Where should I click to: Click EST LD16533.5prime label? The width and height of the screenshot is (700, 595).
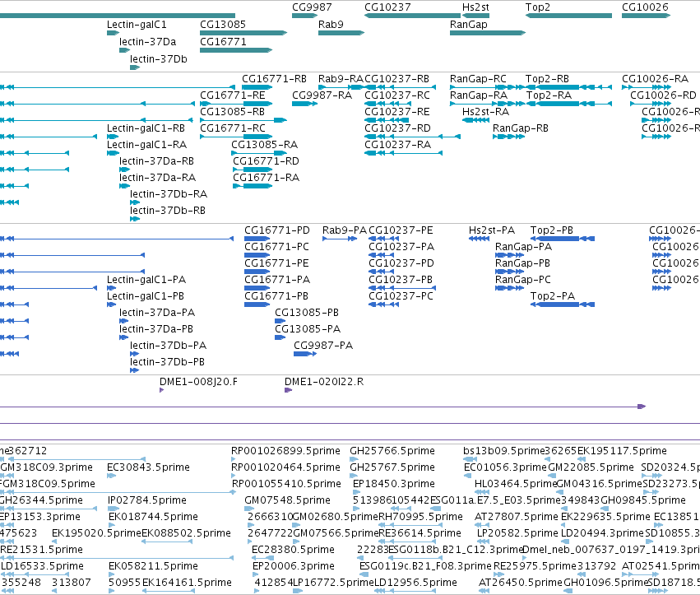tap(42, 566)
